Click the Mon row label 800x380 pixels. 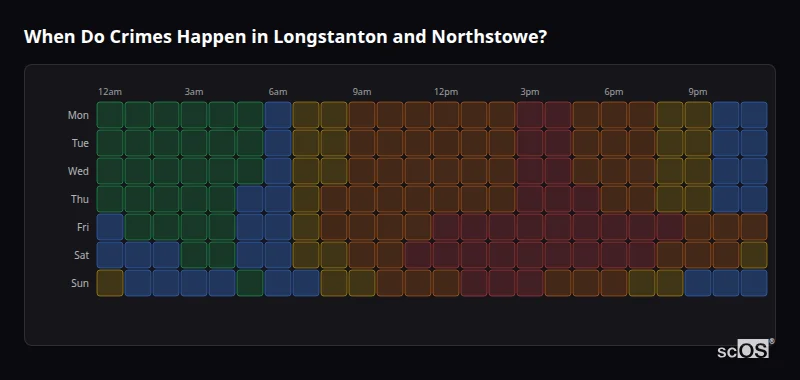(x=78, y=115)
